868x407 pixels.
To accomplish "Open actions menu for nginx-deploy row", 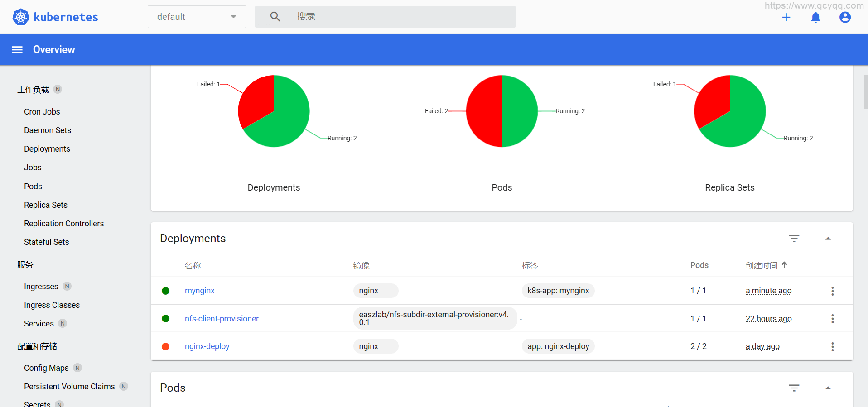I will pyautogui.click(x=832, y=347).
